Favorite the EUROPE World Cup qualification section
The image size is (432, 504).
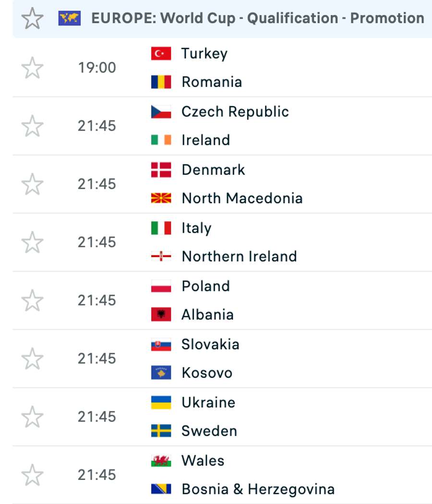[31, 18]
